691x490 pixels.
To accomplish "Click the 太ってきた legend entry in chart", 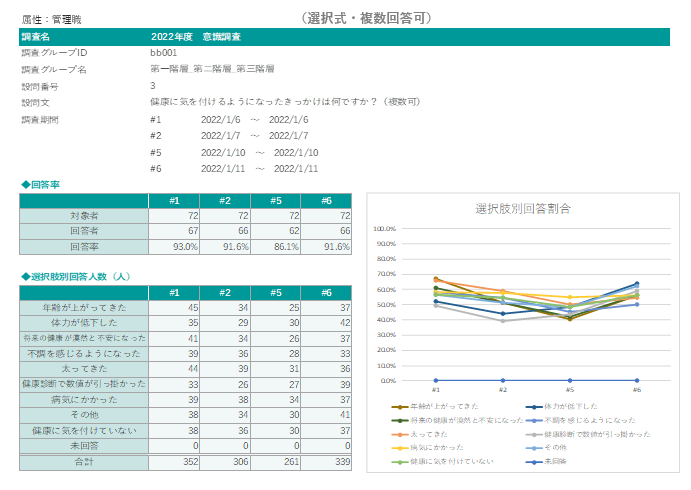I will [x=420, y=434].
